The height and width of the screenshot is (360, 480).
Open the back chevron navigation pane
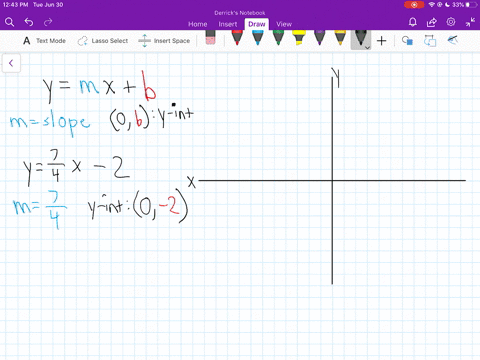[x=11, y=63]
